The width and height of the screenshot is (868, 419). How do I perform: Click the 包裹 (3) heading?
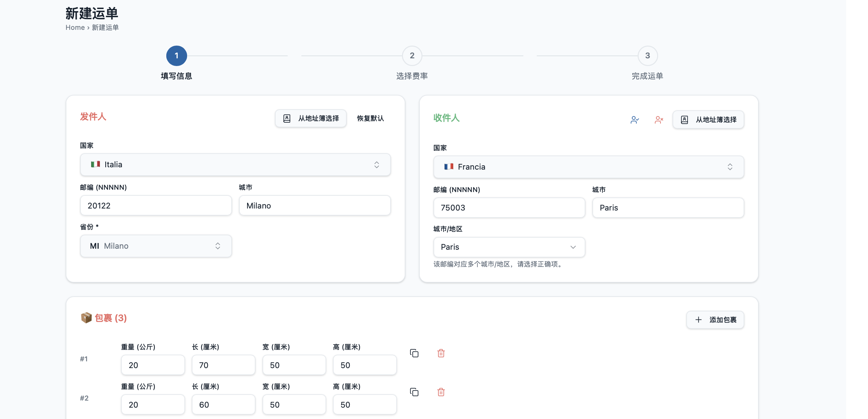click(111, 318)
